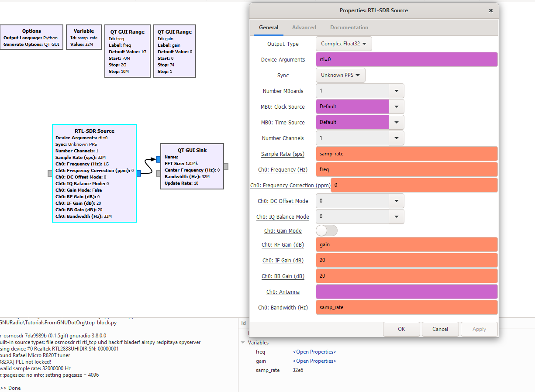Select the freq QT GUI Range block
The width and height of the screenshot is (535, 392).
click(128, 52)
